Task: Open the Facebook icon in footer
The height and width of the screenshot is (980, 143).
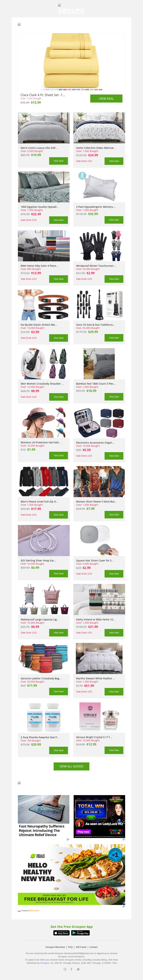Action: pos(71,969)
